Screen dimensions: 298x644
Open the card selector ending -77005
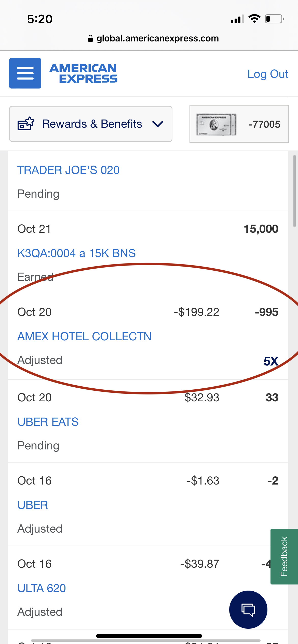click(x=239, y=124)
